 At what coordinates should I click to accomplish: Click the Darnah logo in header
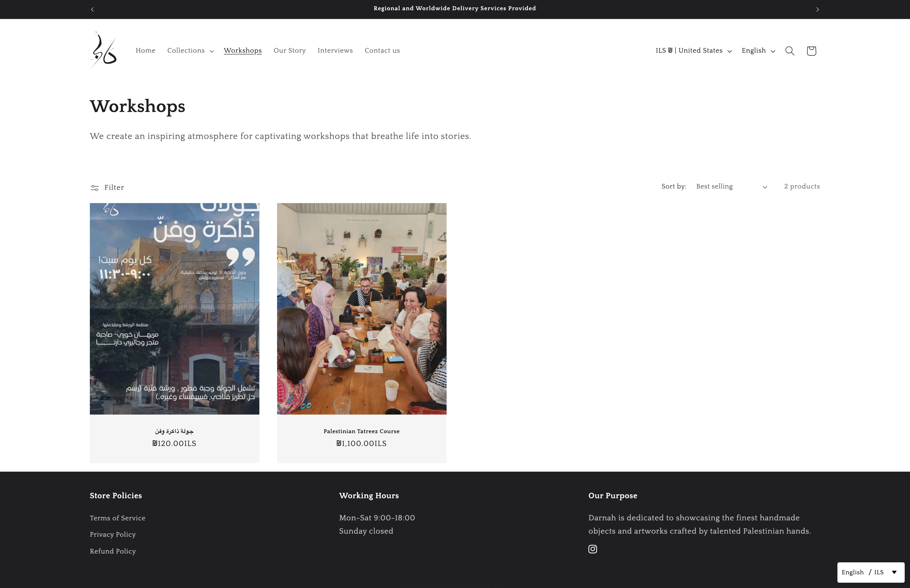point(104,50)
